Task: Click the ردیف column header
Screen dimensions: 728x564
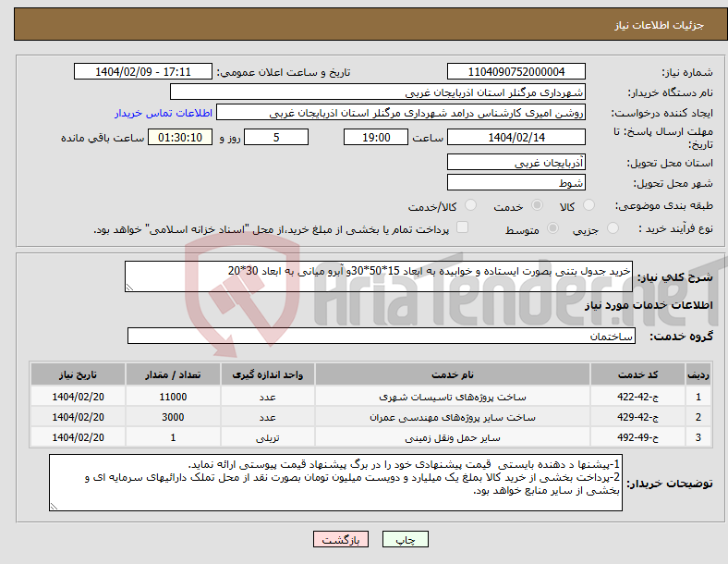Action: pos(698,374)
